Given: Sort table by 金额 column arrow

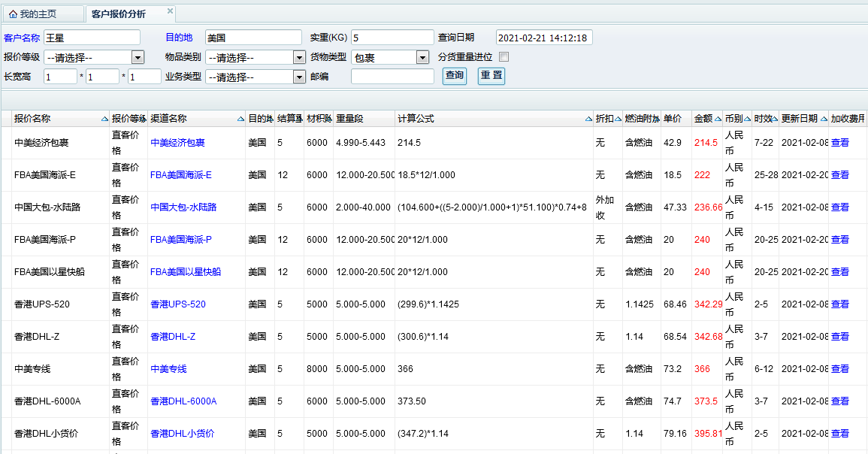Looking at the screenshot, I should (x=718, y=120).
